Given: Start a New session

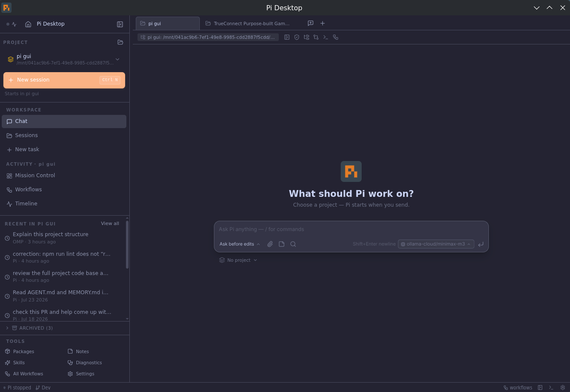Looking at the screenshot, I should coord(64,80).
